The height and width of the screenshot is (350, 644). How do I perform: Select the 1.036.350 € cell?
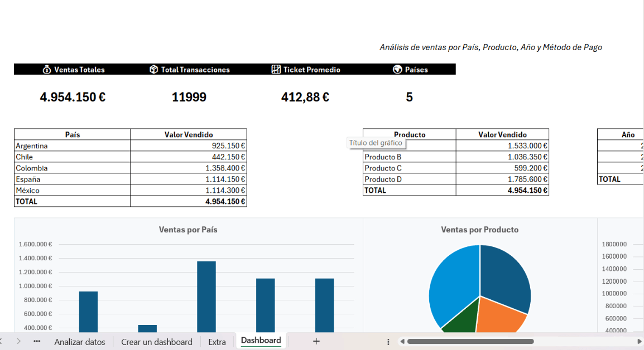[x=502, y=157]
